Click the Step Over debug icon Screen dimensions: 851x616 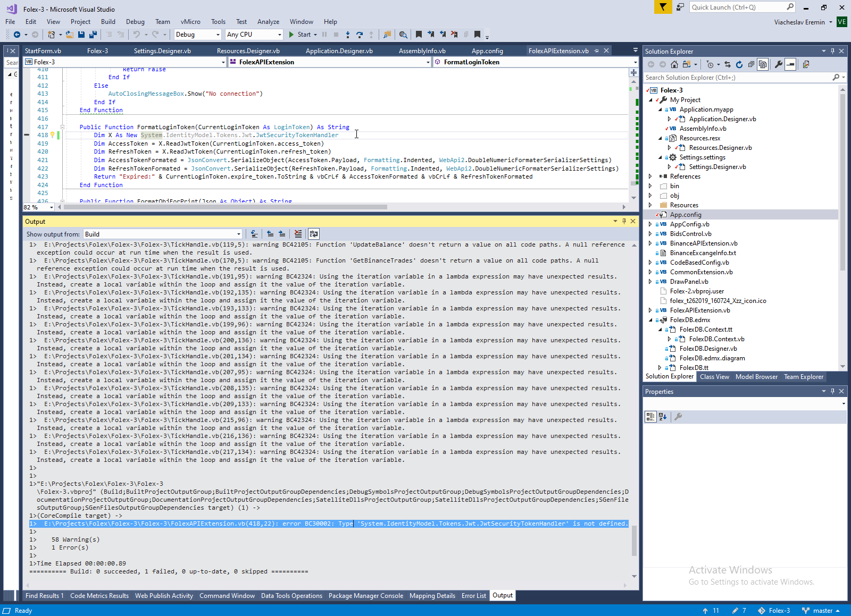[x=360, y=35]
